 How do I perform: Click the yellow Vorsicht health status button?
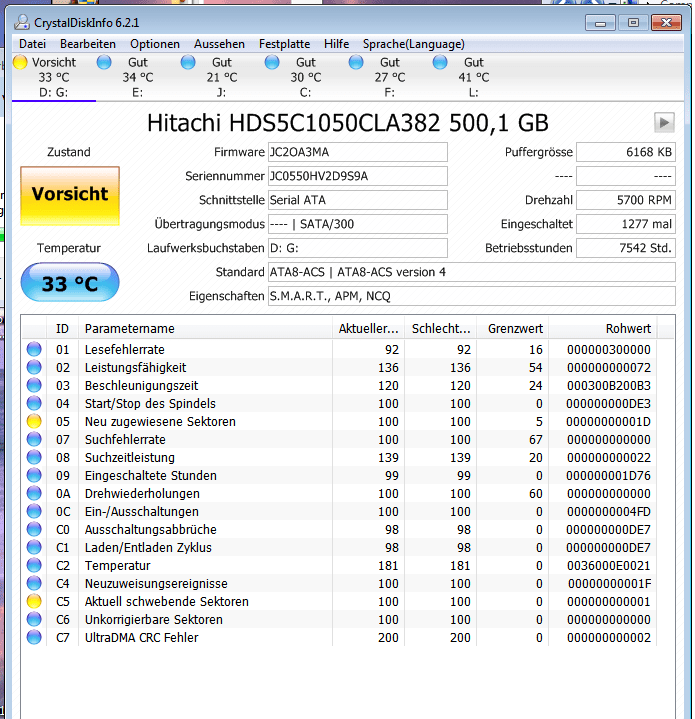(x=70, y=196)
